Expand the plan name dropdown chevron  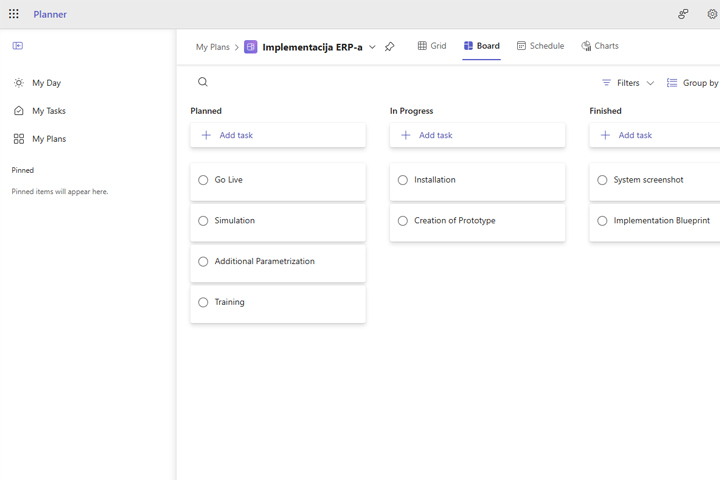(x=373, y=47)
